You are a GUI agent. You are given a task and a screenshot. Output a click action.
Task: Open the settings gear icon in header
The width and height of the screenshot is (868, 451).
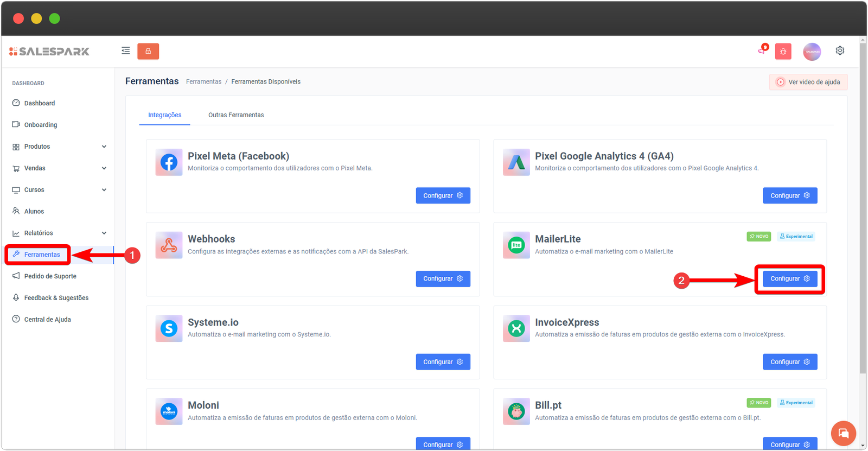[840, 50]
